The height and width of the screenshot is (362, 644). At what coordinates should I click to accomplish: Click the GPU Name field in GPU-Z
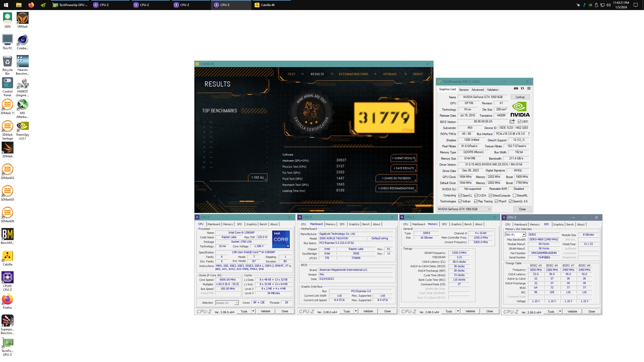point(483,97)
